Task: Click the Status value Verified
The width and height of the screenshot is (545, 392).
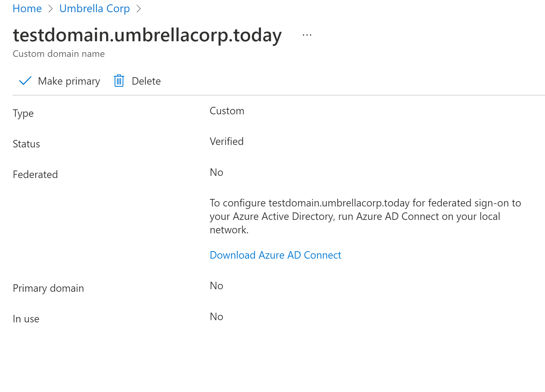Action: (227, 141)
